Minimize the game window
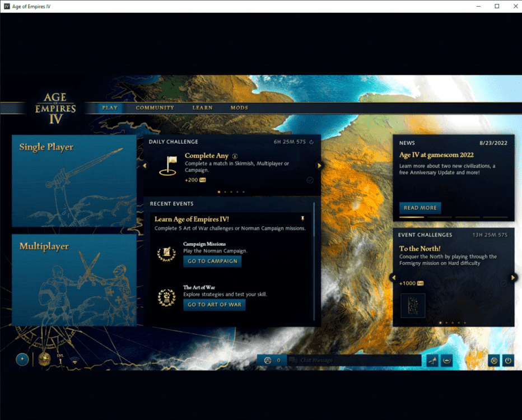Image resolution: width=522 pixels, height=420 pixels. pos(479,6)
